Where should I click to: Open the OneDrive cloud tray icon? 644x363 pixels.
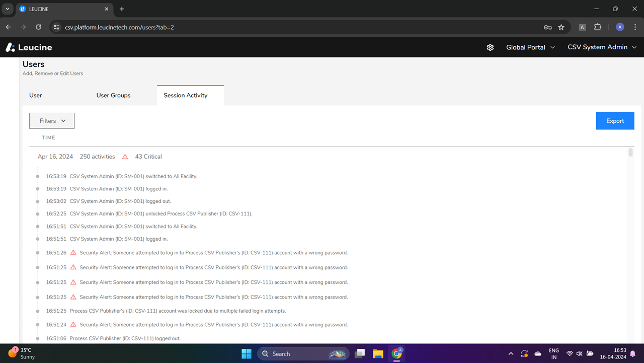pos(538,353)
